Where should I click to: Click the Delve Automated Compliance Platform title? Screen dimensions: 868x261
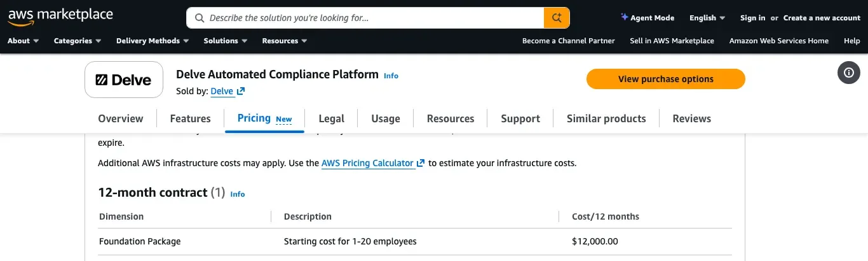[x=277, y=74]
